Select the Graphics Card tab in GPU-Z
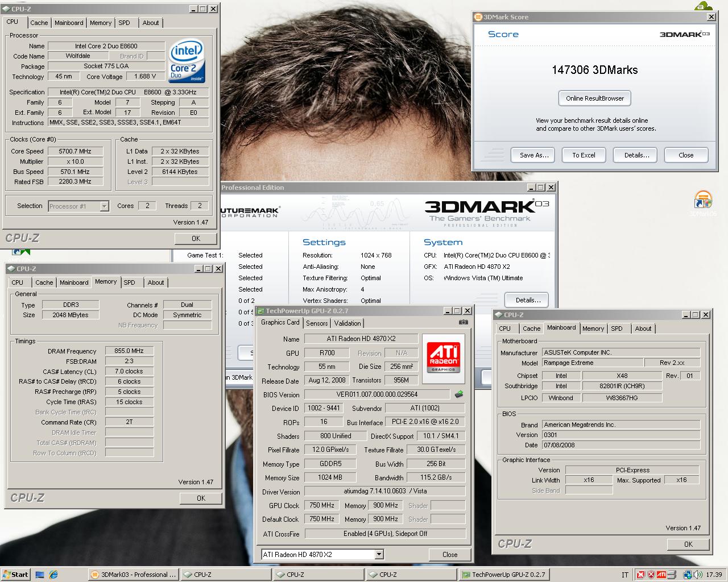728x582 pixels. pos(280,322)
